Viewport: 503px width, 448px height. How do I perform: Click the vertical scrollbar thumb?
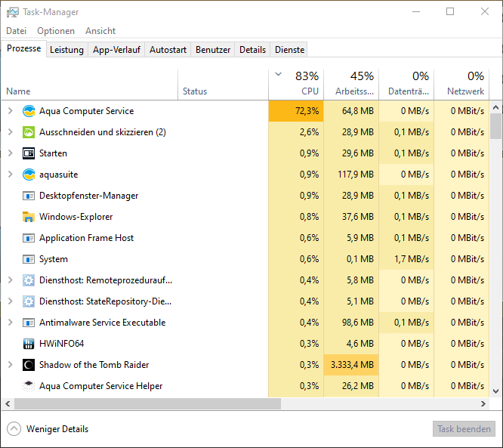(495, 127)
